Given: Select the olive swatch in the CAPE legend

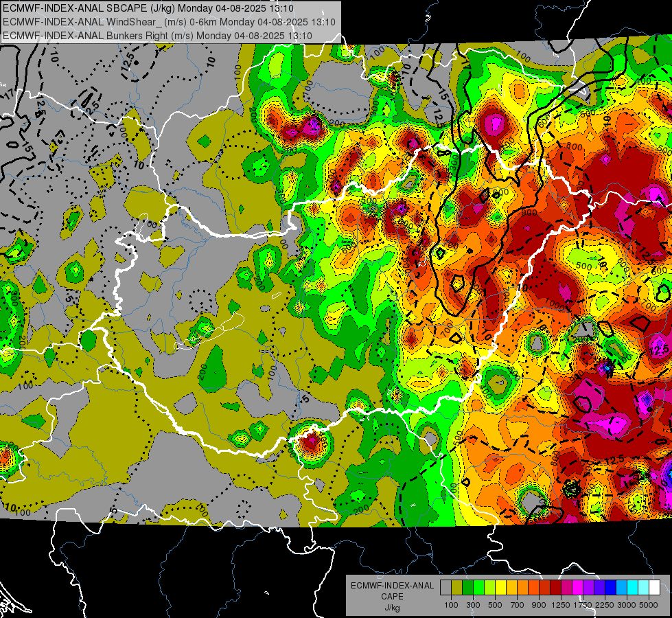Looking at the screenshot, I should tap(456, 588).
